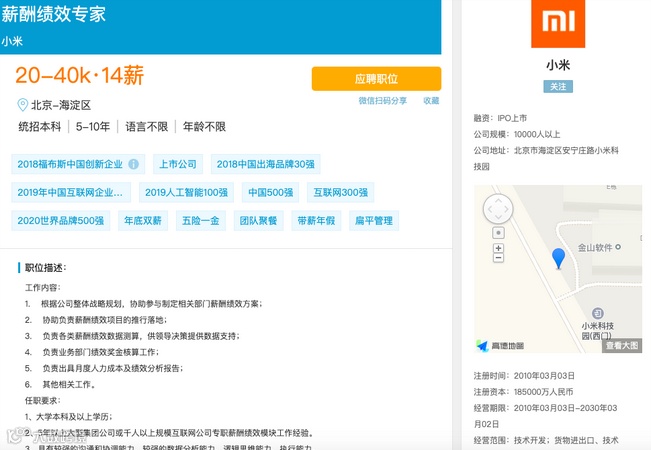Select the 2019年中国互联网企业... tag
Screen dimensions: 651x450
coord(71,192)
